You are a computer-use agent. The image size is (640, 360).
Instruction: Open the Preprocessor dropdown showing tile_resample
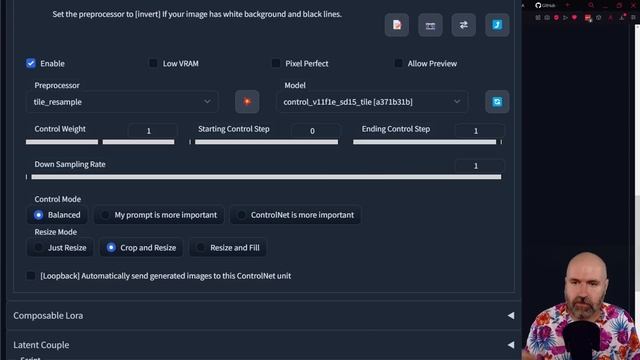(122, 102)
